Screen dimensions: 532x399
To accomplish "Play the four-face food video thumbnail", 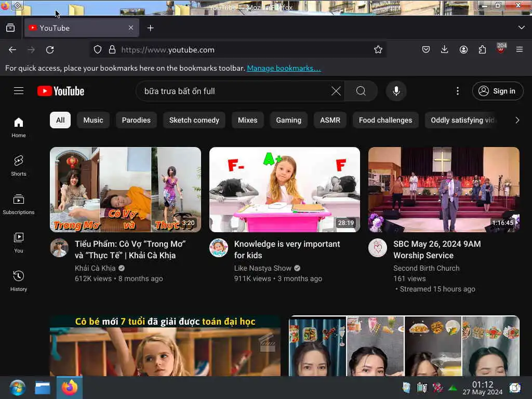I will click(x=404, y=345).
